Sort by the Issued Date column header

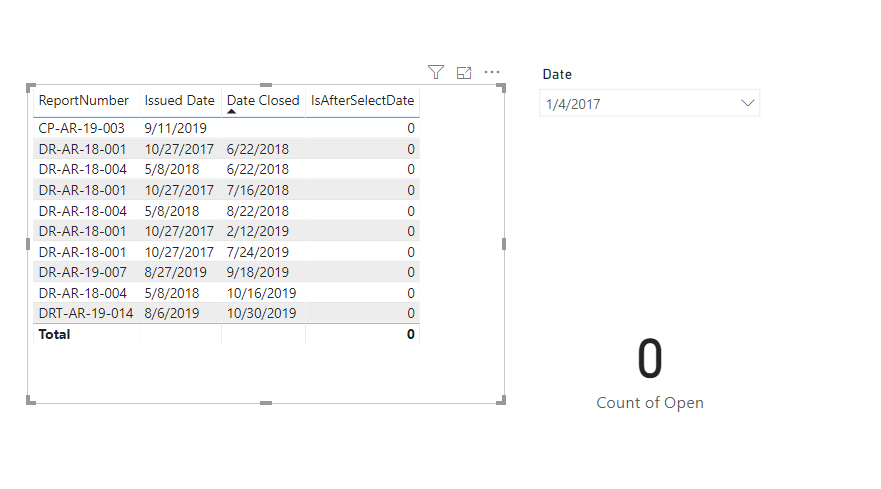tap(179, 100)
